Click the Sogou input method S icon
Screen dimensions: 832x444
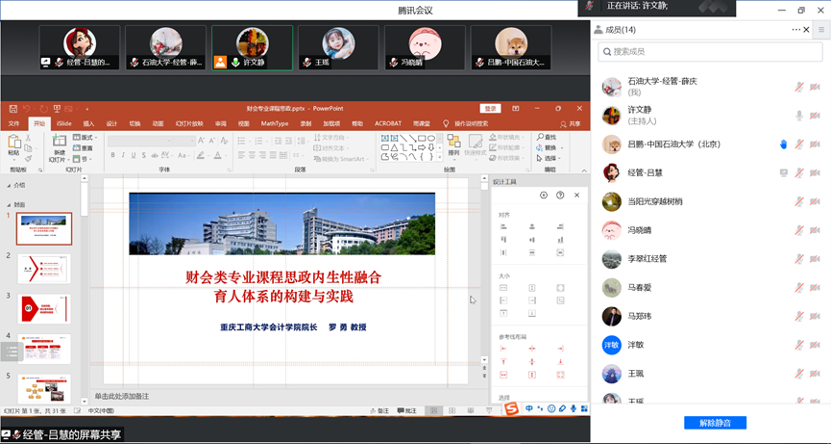(x=510, y=408)
